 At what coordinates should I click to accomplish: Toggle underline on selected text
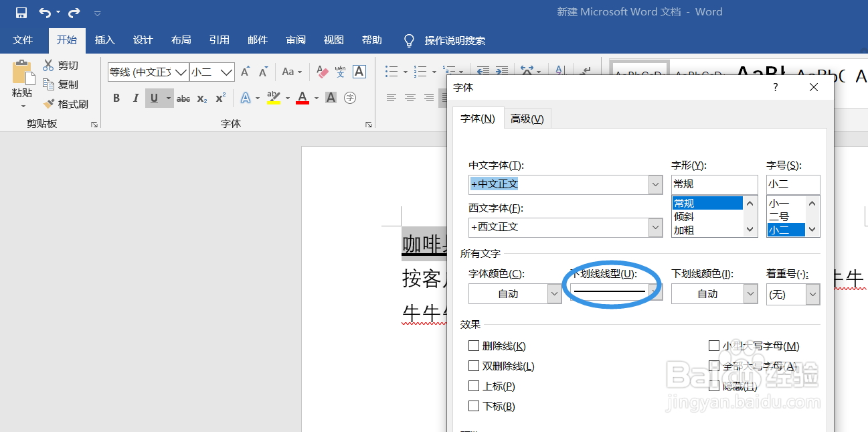click(x=153, y=98)
